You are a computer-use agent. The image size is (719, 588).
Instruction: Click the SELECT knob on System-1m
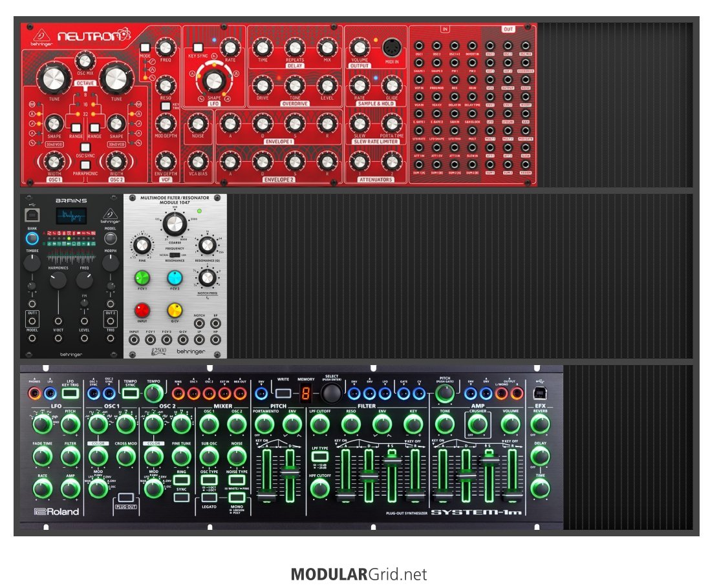[330, 393]
